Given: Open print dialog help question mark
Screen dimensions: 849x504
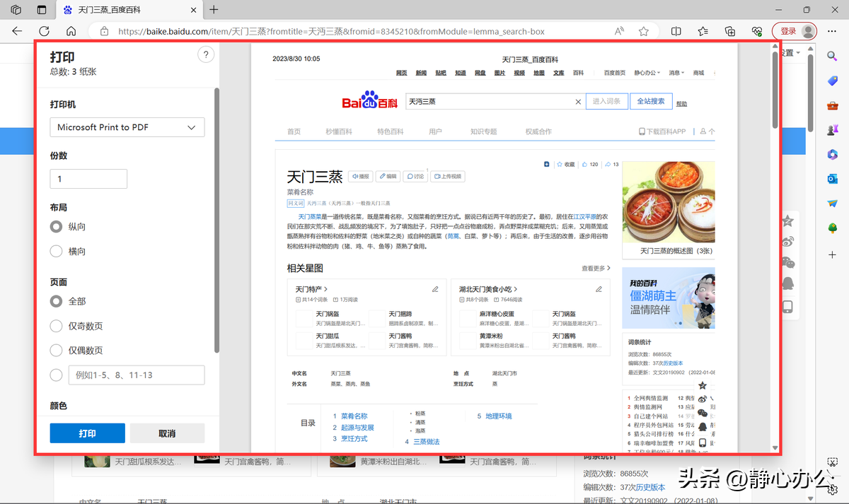Looking at the screenshot, I should 205,55.
